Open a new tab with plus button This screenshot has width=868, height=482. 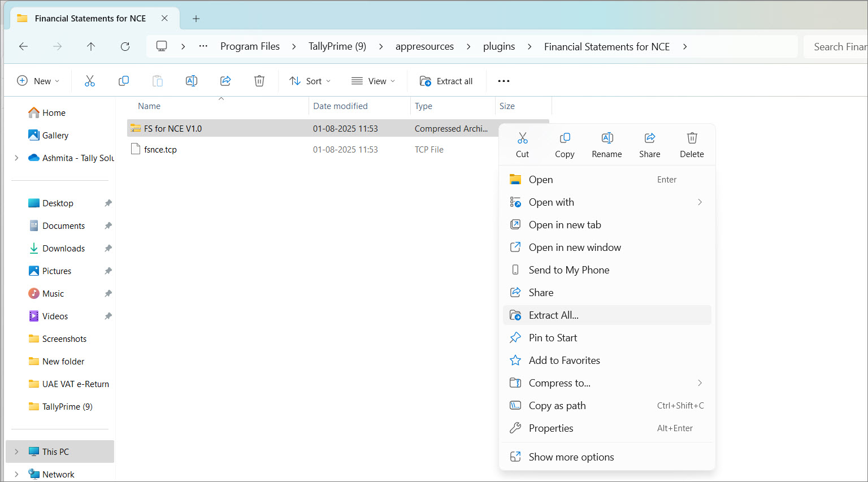(196, 19)
